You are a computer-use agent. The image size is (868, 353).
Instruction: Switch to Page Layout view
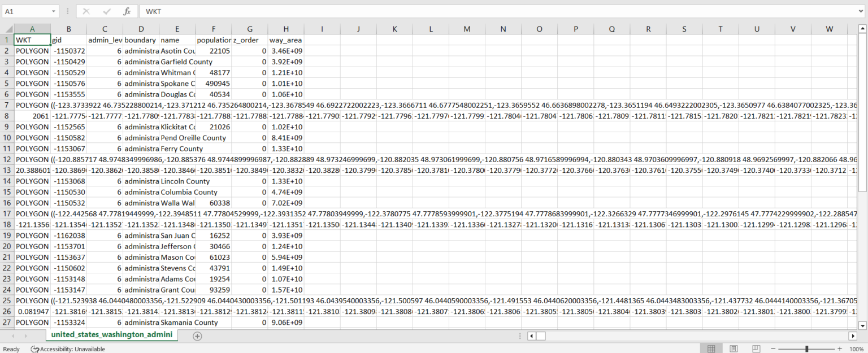point(734,348)
